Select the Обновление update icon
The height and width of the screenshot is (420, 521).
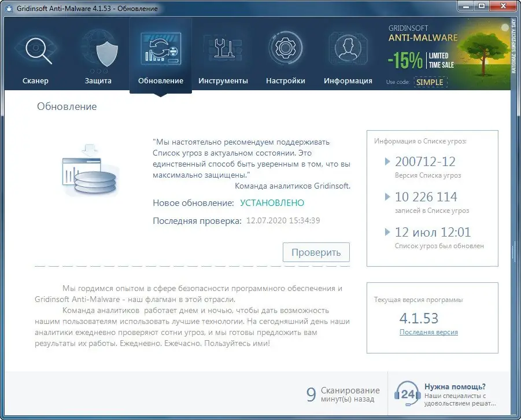(x=161, y=49)
